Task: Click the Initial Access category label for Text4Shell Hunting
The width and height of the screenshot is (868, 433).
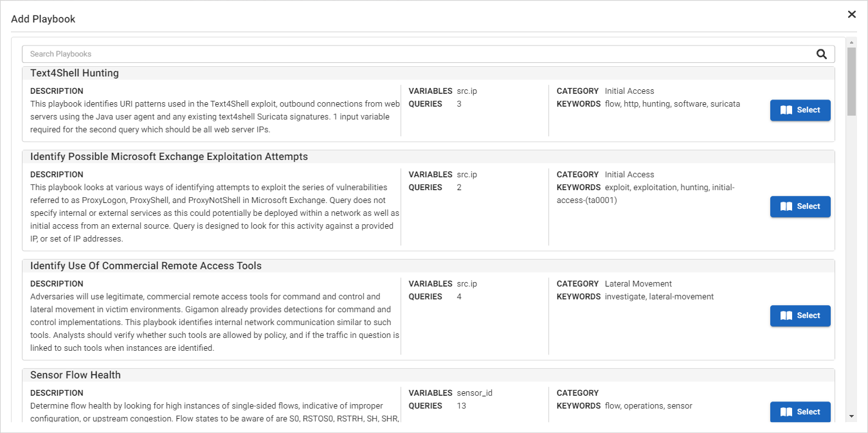Action: click(629, 91)
